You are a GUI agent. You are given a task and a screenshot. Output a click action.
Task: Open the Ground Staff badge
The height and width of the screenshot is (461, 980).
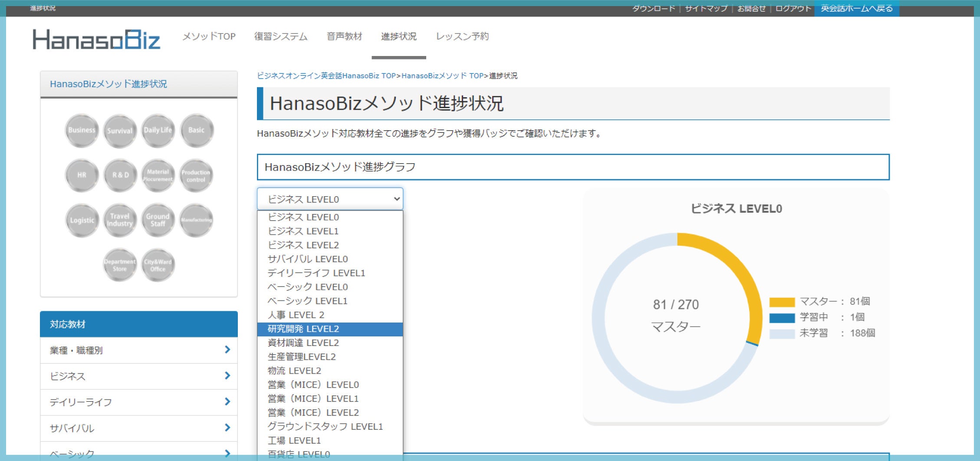[x=158, y=220]
